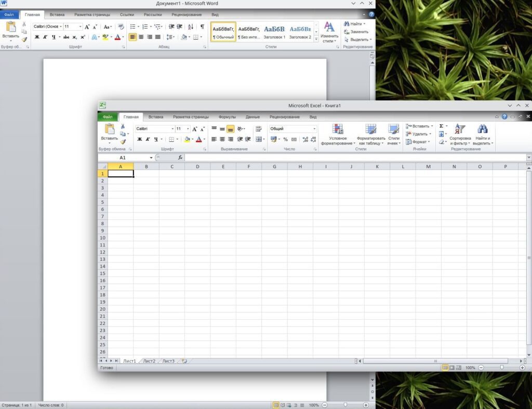Click Word's Paste button
532x409 pixels.
click(x=11, y=31)
